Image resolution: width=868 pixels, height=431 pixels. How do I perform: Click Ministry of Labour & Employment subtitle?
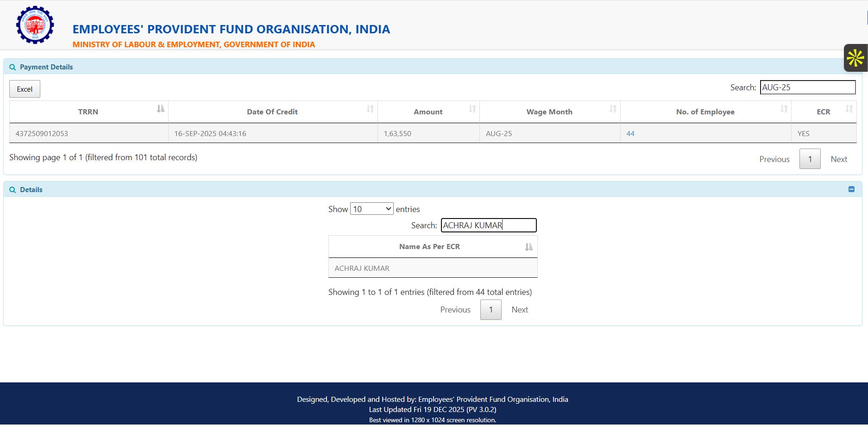pyautogui.click(x=194, y=44)
